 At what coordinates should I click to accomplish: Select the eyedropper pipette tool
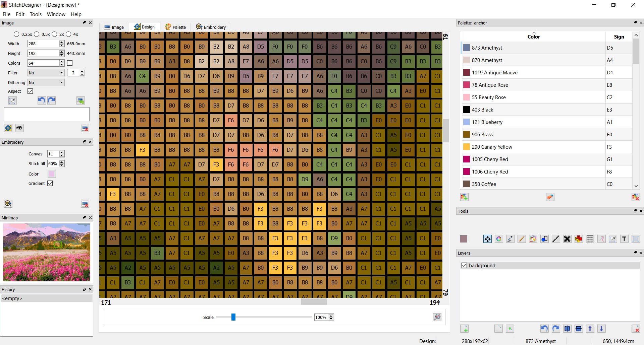510,239
